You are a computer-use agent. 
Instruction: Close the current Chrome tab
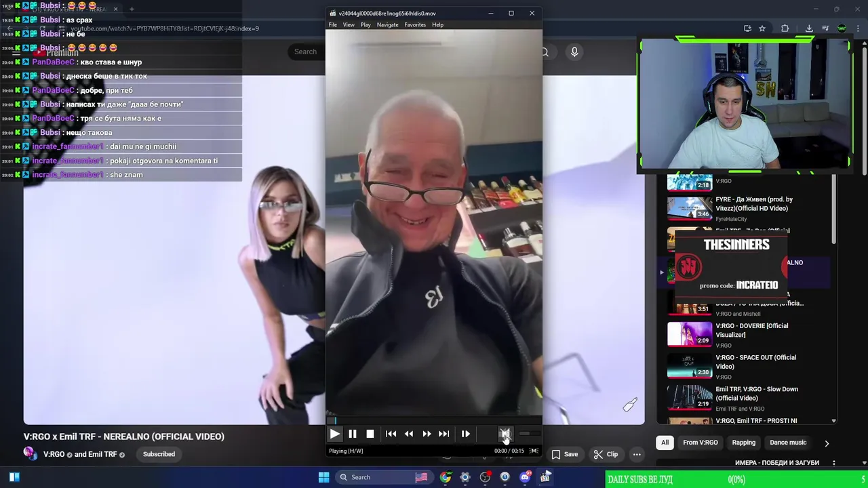pos(116,9)
